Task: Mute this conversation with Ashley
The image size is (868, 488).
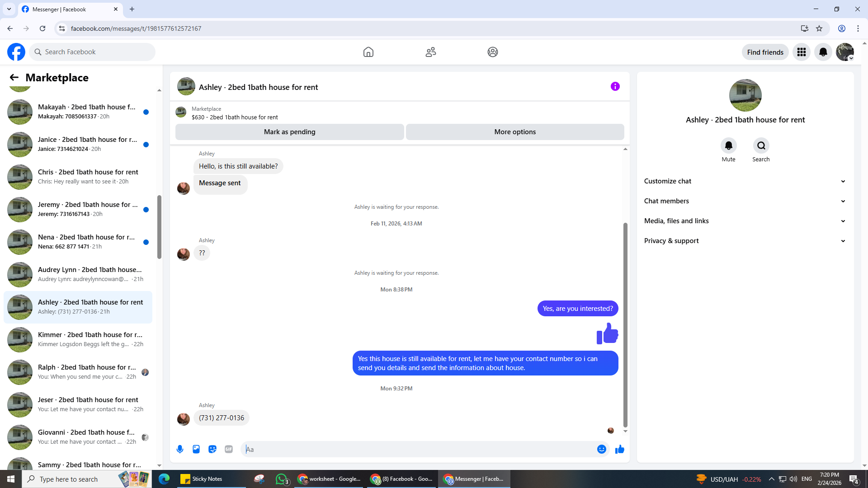Action: pos(728,146)
